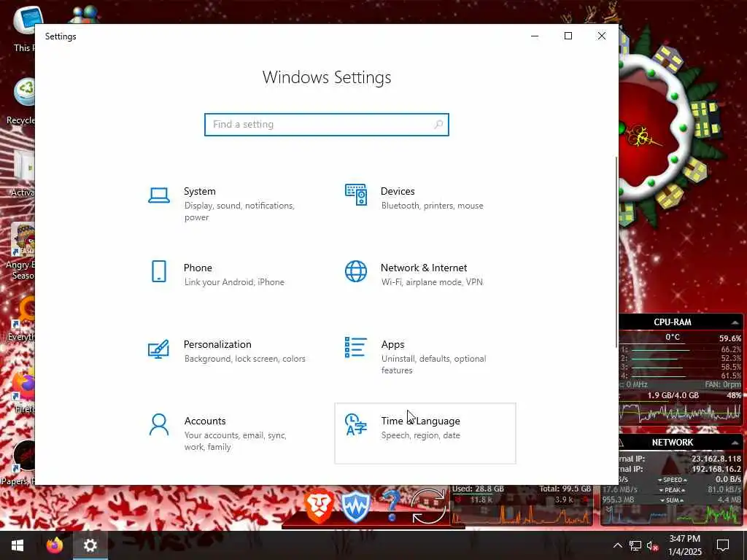The height and width of the screenshot is (560, 747).
Task: Click the PEAK selector in network widget
Action: click(672, 490)
